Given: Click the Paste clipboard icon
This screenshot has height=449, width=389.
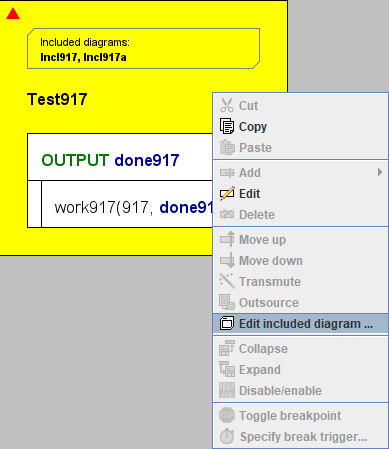Looking at the screenshot, I should [x=227, y=147].
